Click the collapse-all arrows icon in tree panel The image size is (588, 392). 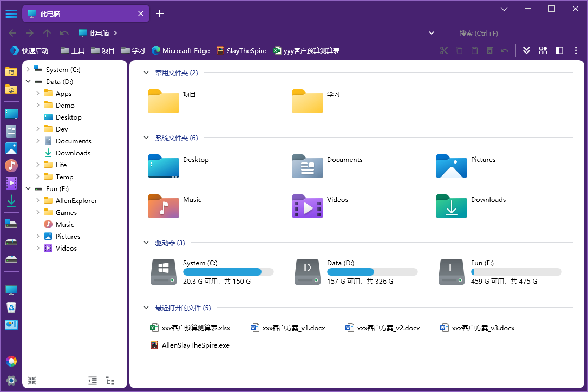pyautogui.click(x=32, y=381)
